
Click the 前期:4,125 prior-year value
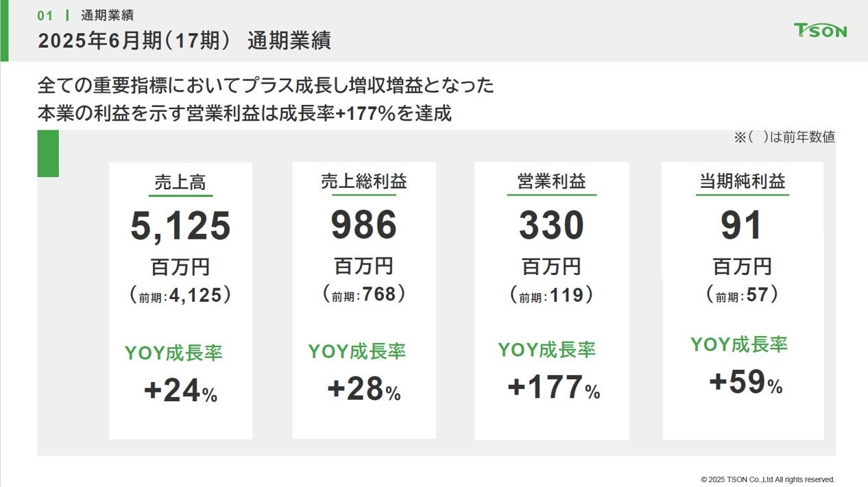pos(180,296)
